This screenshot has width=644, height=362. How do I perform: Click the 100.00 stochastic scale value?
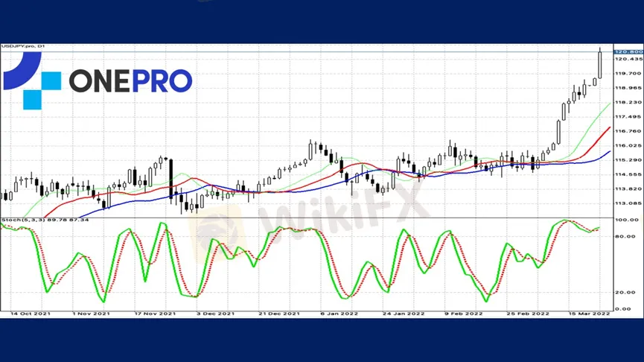(x=627, y=220)
